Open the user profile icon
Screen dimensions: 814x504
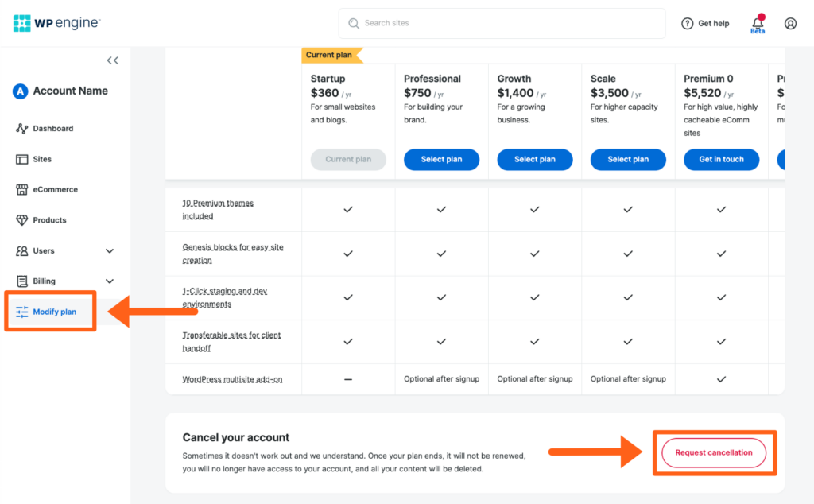click(790, 24)
